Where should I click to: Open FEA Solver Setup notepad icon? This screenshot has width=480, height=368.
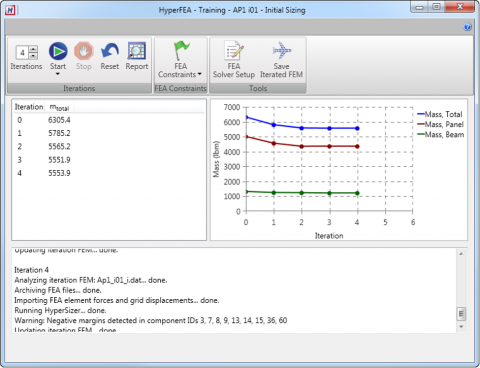click(x=234, y=51)
